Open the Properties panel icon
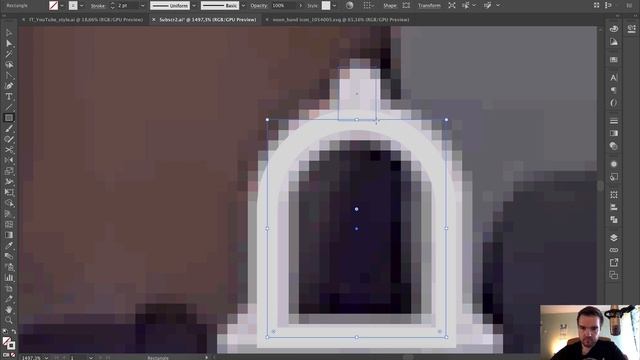The image size is (640, 360). (631, 29)
